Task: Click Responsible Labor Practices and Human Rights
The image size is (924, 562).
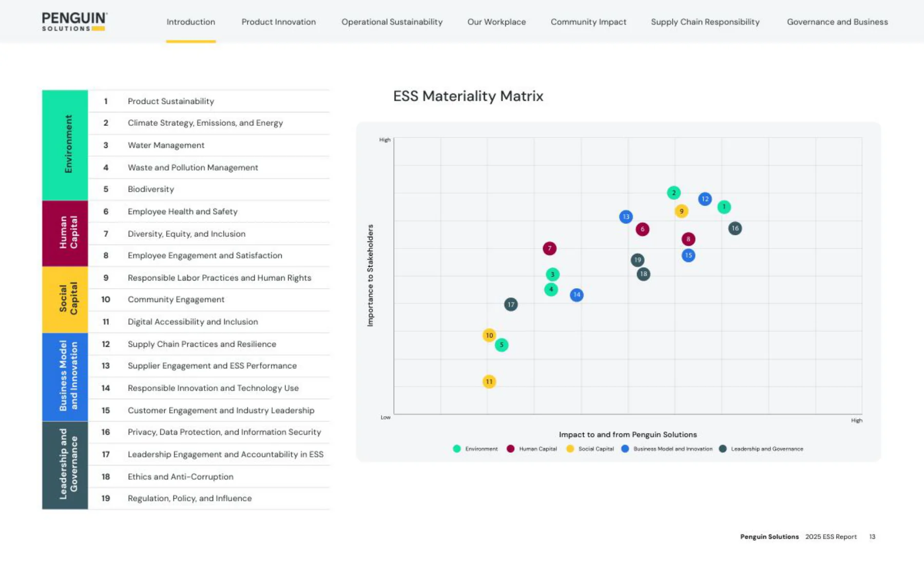Action: pyautogui.click(x=209, y=278)
